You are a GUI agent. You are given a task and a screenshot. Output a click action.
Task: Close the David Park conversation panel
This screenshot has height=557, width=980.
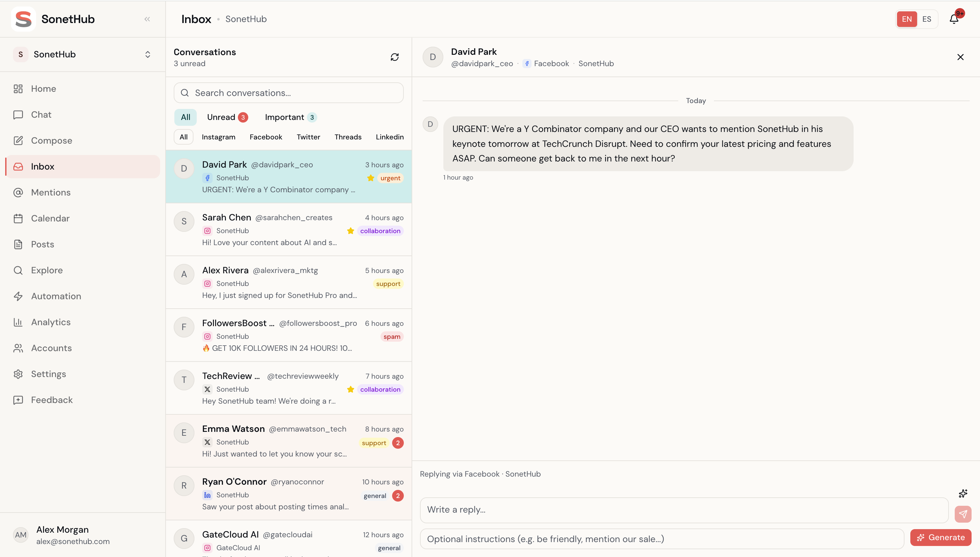point(960,57)
